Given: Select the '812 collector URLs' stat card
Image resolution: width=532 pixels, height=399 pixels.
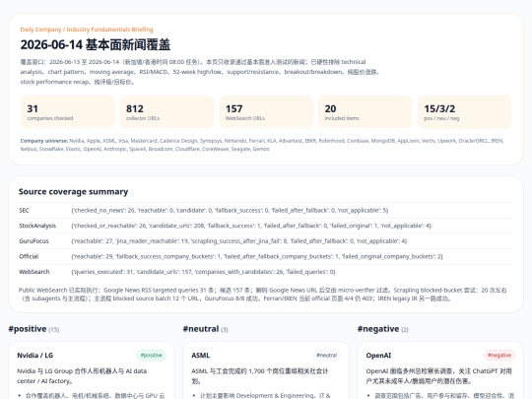Looking at the screenshot, I should [x=166, y=111].
